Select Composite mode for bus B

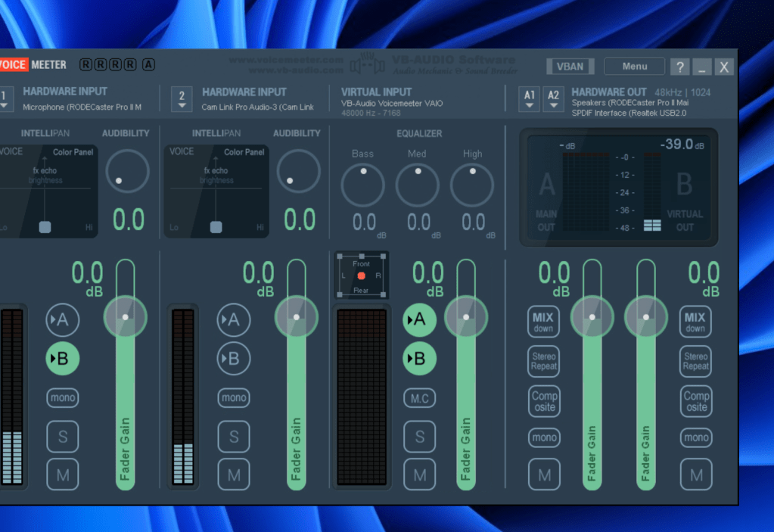pos(696,401)
